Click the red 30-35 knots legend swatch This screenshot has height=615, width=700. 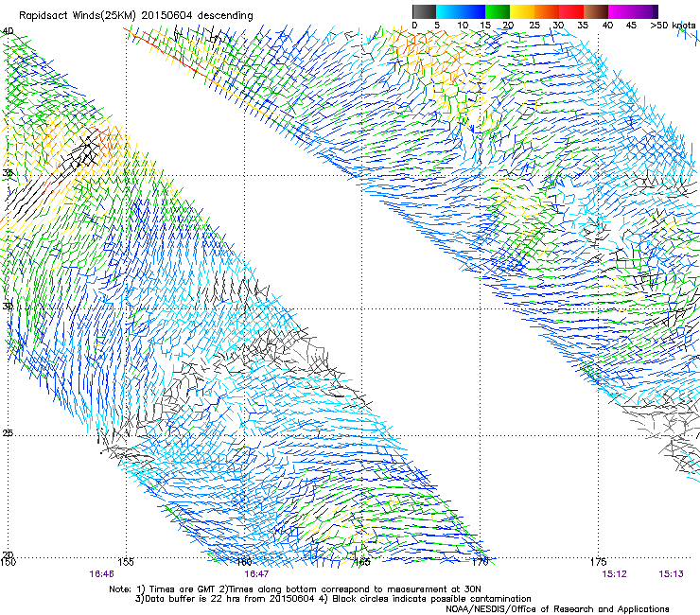571,11
